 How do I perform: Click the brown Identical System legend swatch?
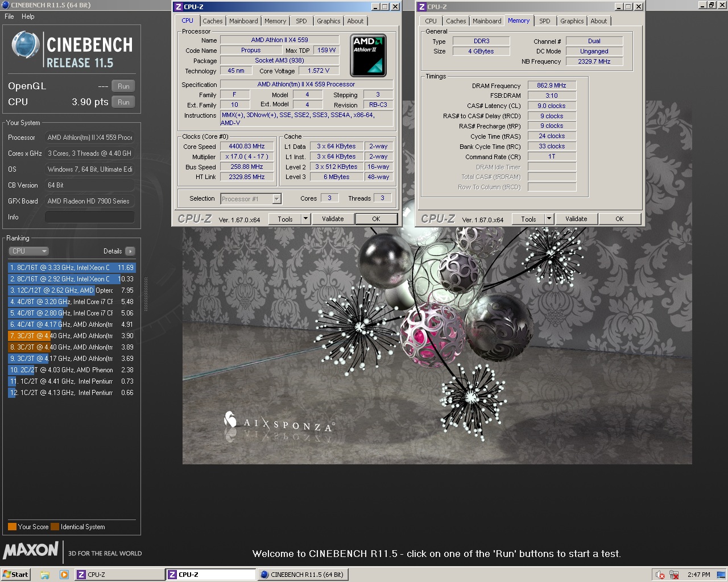tap(55, 527)
